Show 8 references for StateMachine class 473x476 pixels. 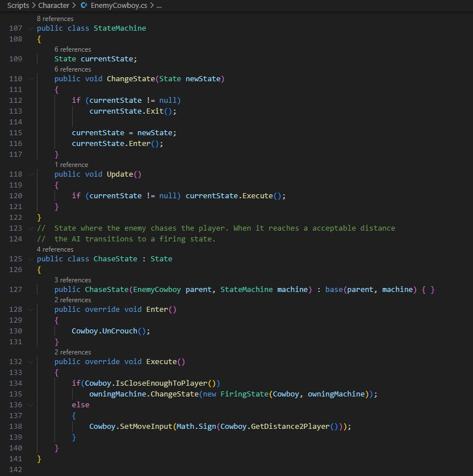point(55,19)
